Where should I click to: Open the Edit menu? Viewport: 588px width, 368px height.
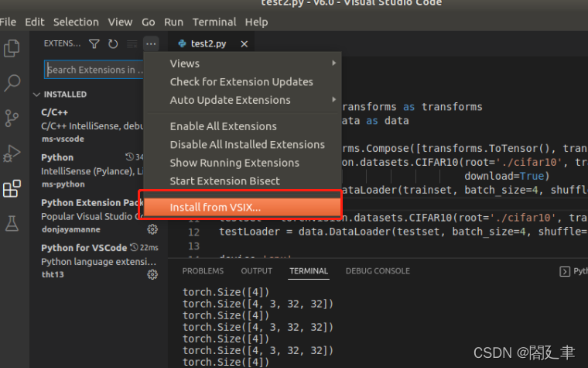(x=35, y=22)
